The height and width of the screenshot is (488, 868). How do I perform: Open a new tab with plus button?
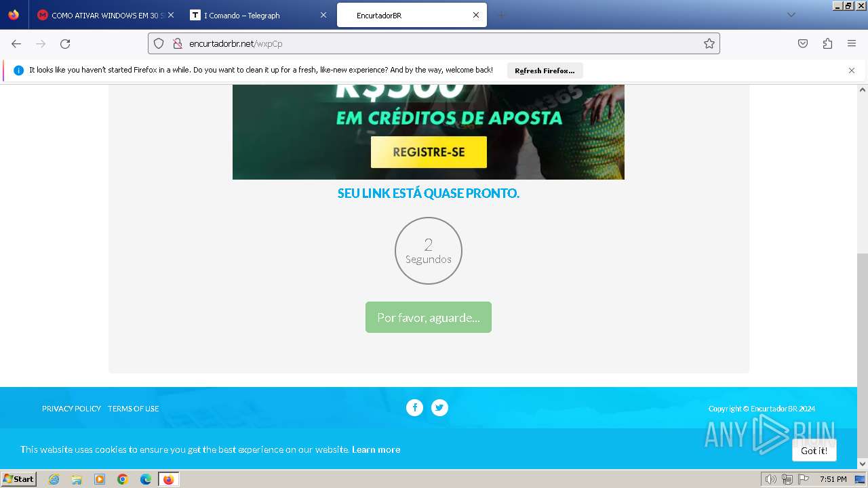501,15
